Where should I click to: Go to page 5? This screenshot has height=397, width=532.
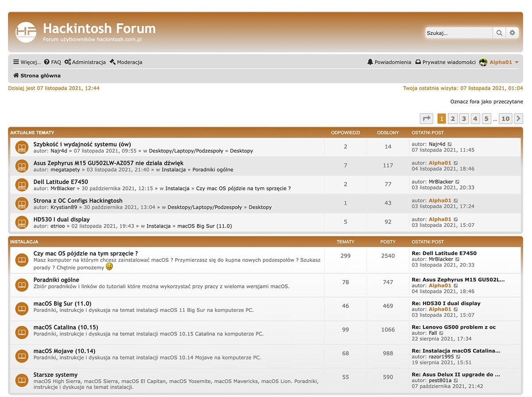pyautogui.click(x=486, y=118)
